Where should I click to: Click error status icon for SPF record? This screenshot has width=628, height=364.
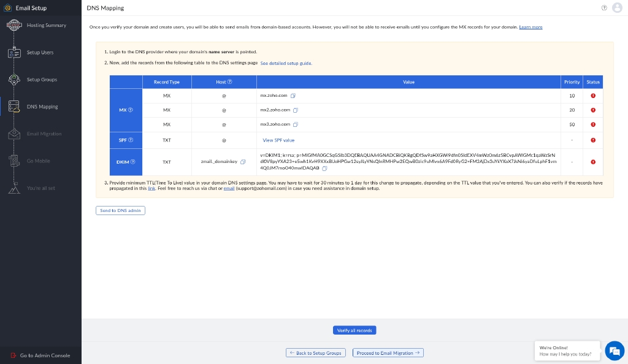tap(593, 140)
